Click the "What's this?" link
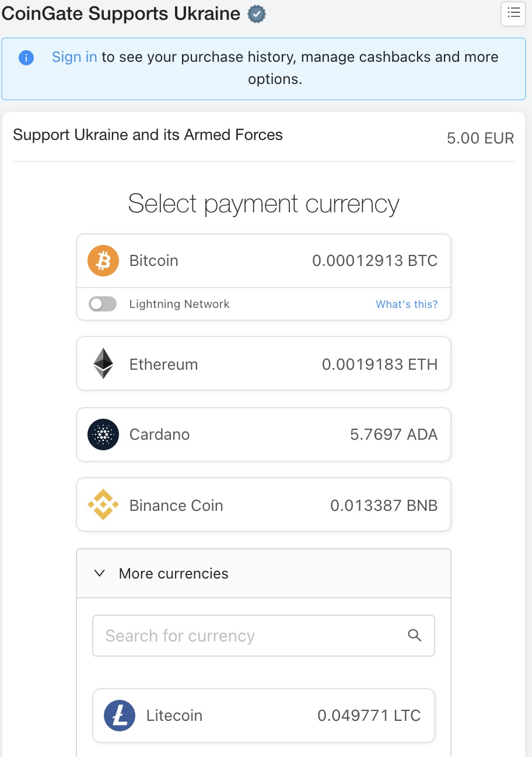The image size is (532, 757). point(407,304)
